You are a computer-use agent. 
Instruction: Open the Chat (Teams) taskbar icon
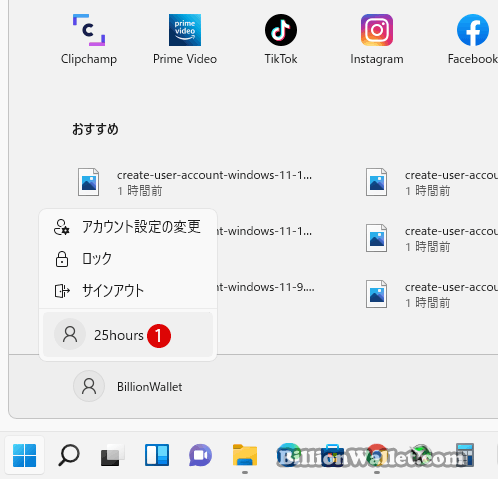point(200,455)
